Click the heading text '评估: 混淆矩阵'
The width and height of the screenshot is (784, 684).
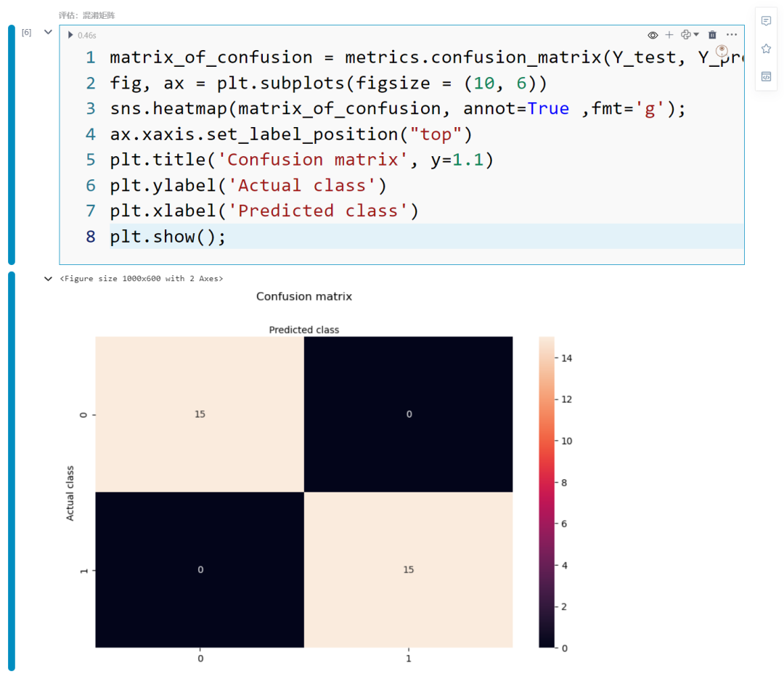[x=86, y=15]
